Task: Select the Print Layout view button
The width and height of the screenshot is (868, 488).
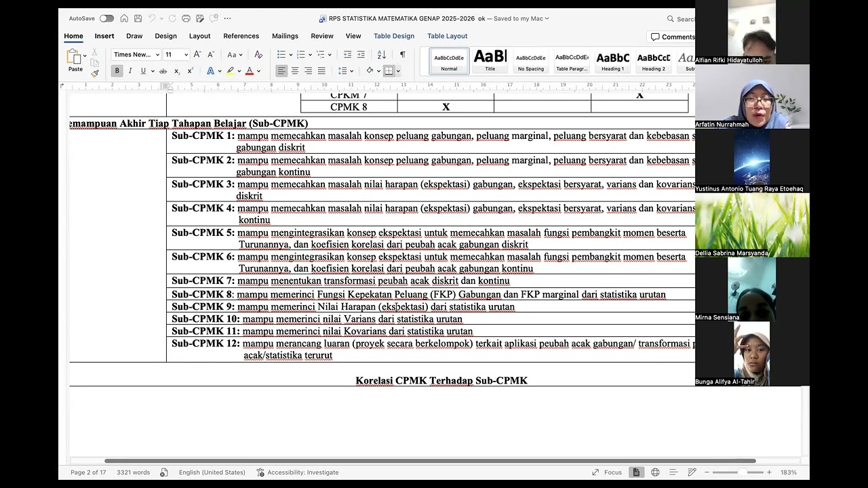Action: [636, 472]
